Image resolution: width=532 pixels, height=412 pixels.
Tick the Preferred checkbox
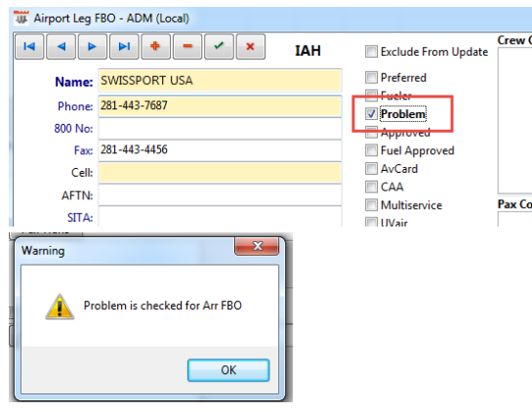point(371,77)
